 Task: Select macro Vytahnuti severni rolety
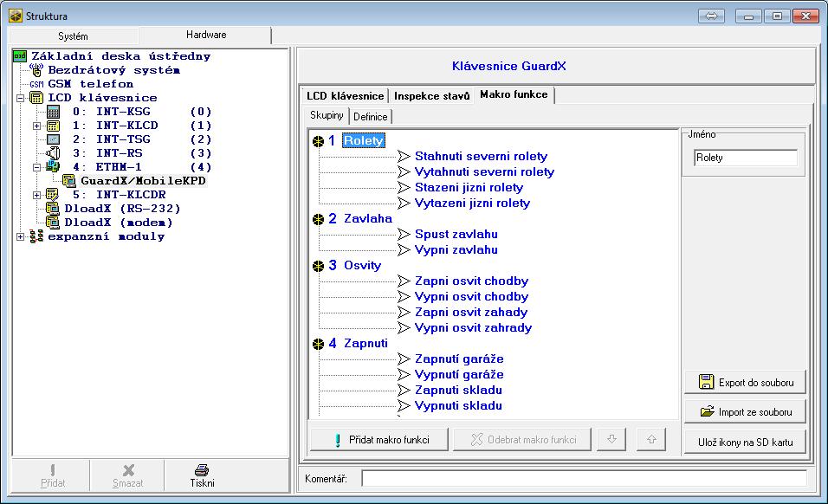485,172
